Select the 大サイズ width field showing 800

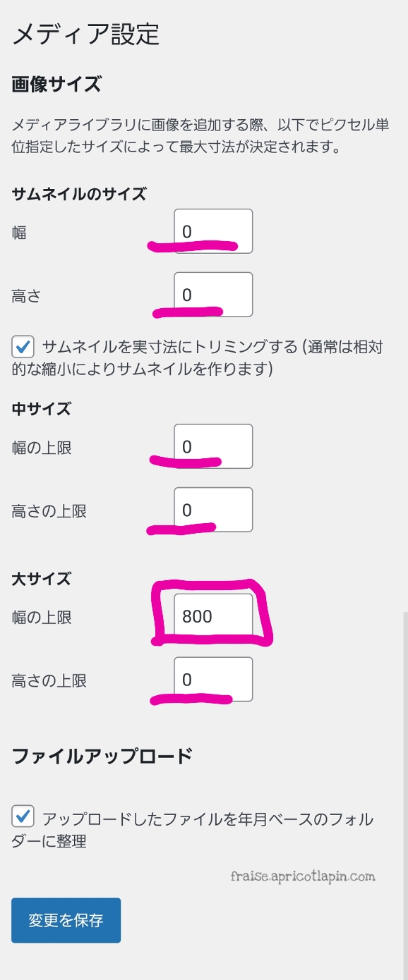[213, 616]
